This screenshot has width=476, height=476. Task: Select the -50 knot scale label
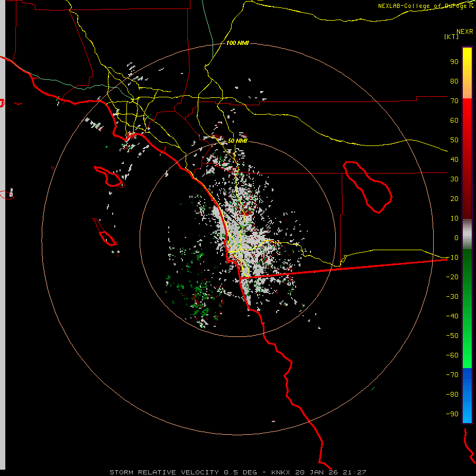point(452,336)
